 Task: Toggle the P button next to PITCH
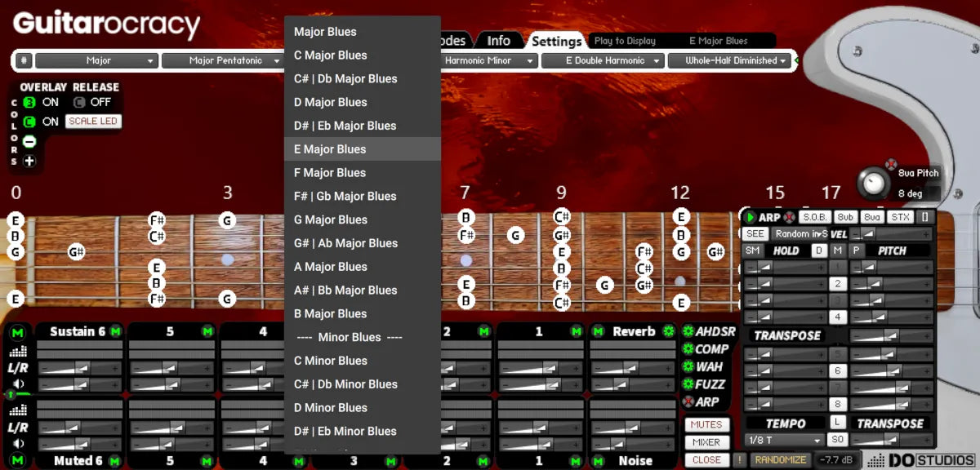pos(856,251)
